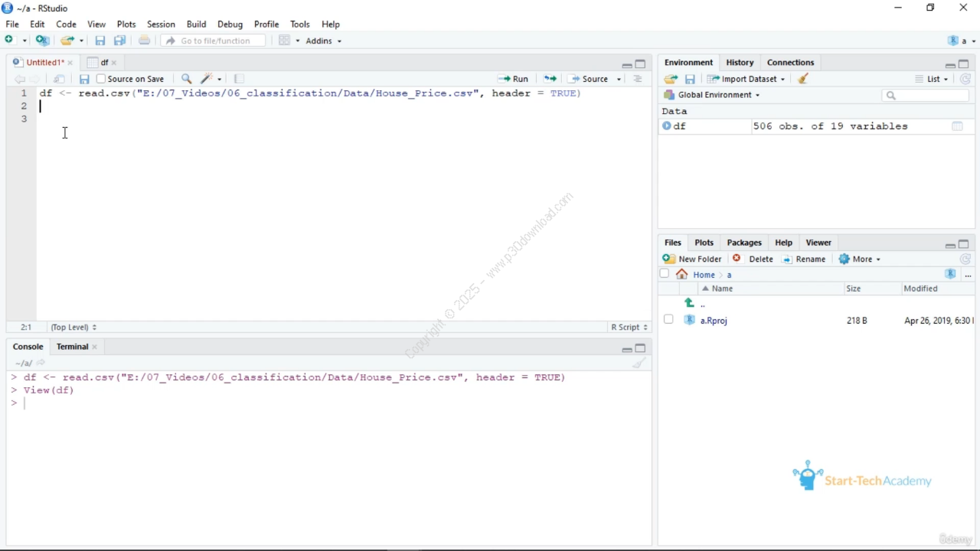Show document outline icon

click(x=638, y=79)
